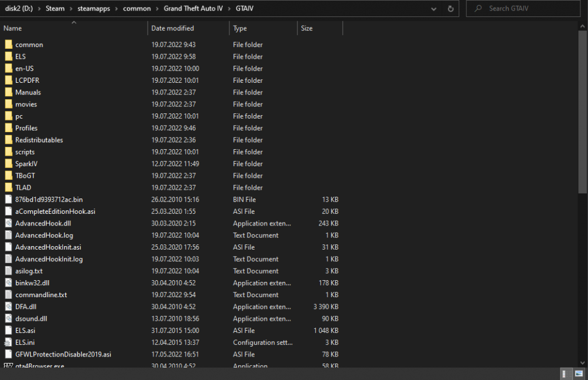This screenshot has width=588, height=380.
Task: Click the AdvancedHook.dll file icon
Action: coord(9,223)
